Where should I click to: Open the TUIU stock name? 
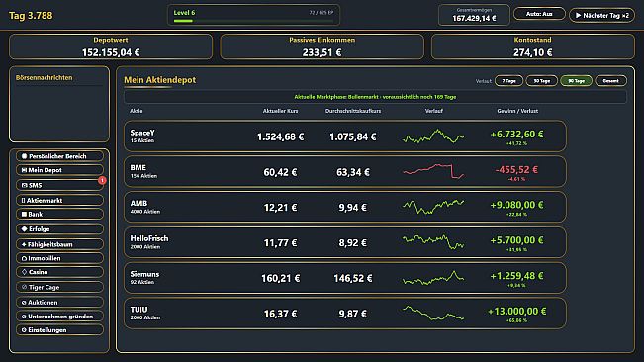[138, 310]
